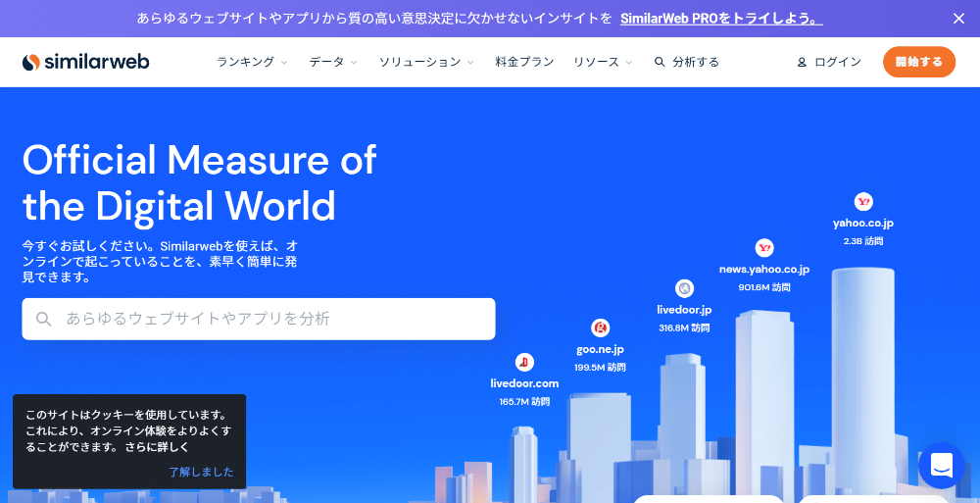Accept cookies with 了解しました

pos(201,473)
